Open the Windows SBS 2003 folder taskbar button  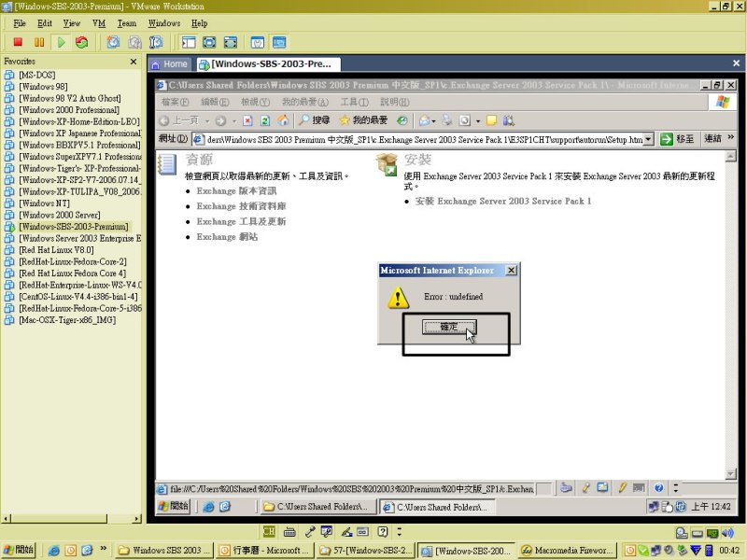(164, 551)
